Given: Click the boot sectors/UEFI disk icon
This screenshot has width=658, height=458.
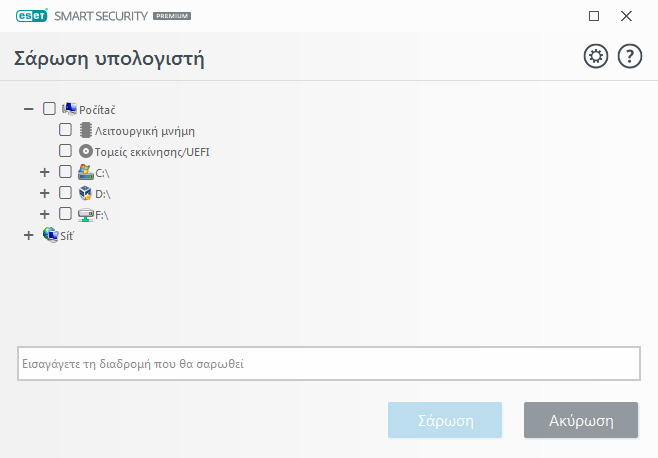Looking at the screenshot, I should (85, 151).
